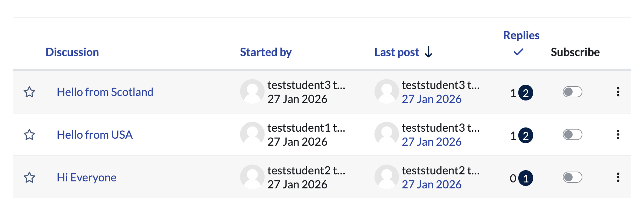Star the Hello from Scotland discussion
644x215 pixels.
(29, 92)
